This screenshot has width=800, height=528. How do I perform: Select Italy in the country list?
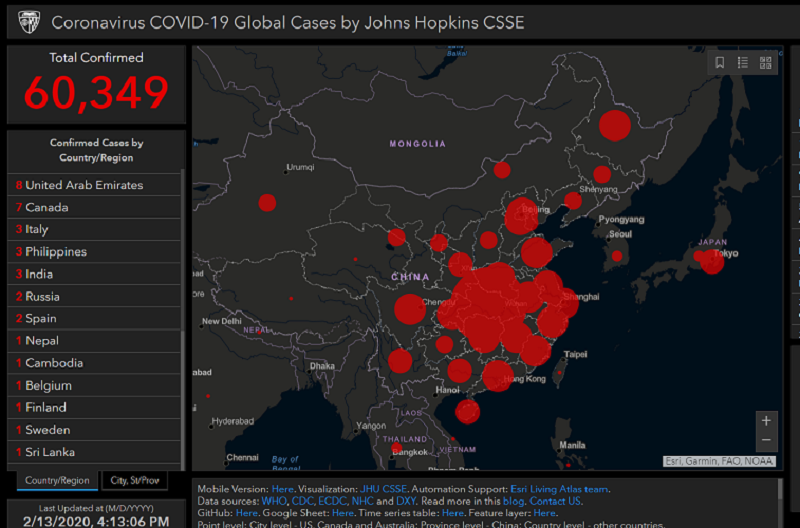point(37,229)
